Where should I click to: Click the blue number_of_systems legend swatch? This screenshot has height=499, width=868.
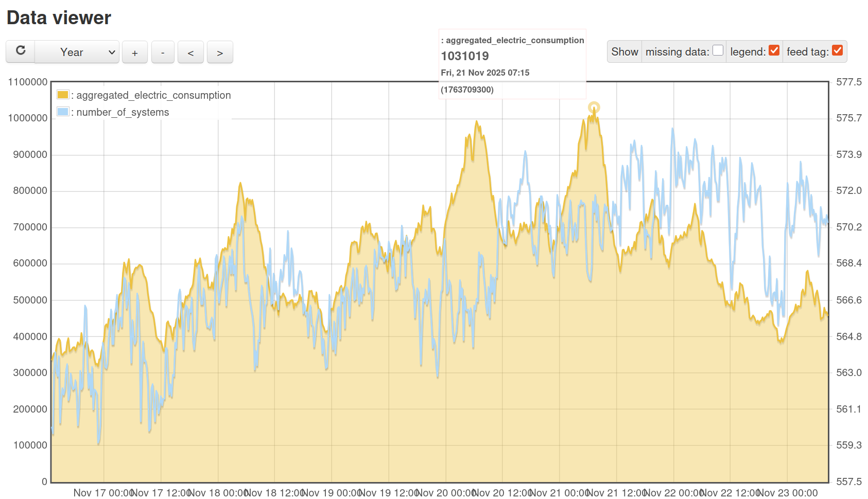[63, 112]
